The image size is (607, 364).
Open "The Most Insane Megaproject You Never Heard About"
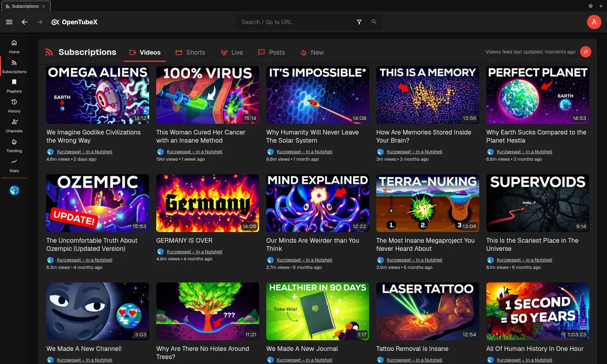click(x=425, y=245)
